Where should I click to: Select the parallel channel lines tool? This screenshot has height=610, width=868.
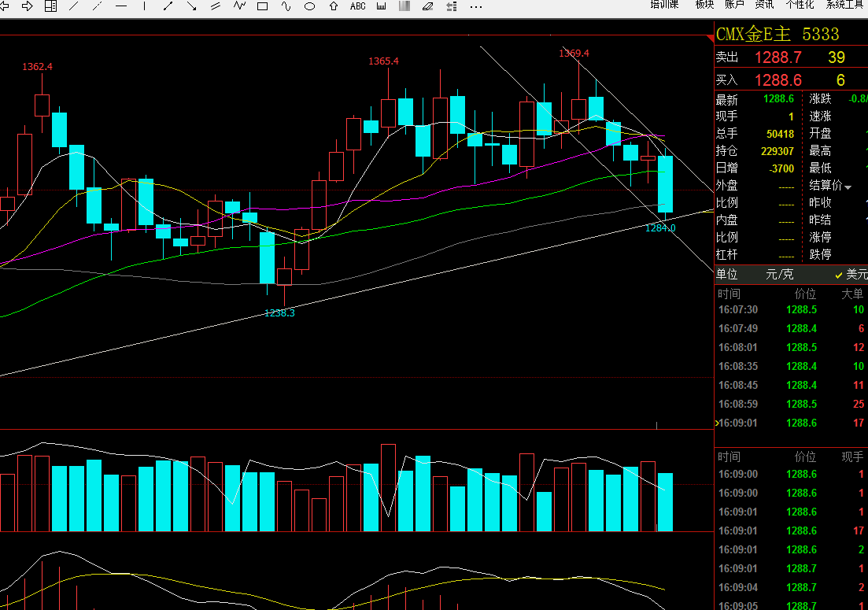coord(216,6)
